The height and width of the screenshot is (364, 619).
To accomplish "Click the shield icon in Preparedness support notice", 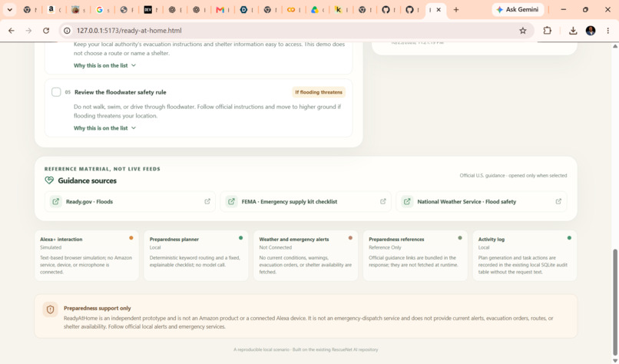I will tap(50, 309).
